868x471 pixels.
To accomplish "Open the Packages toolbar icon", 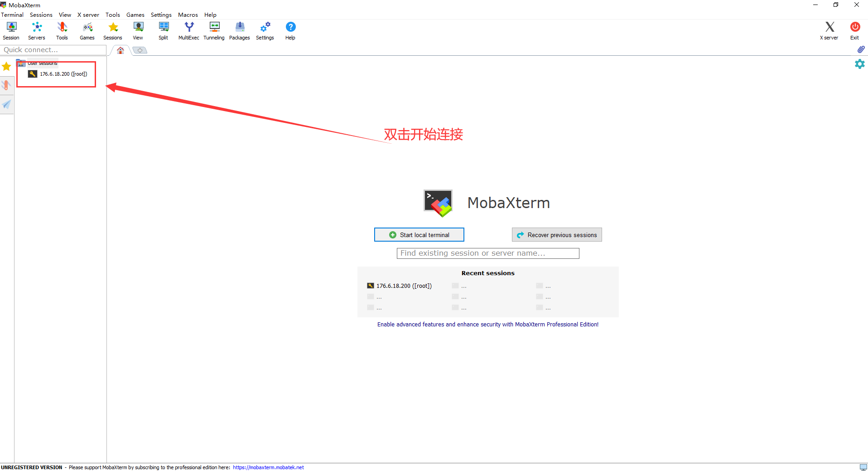I will click(240, 31).
